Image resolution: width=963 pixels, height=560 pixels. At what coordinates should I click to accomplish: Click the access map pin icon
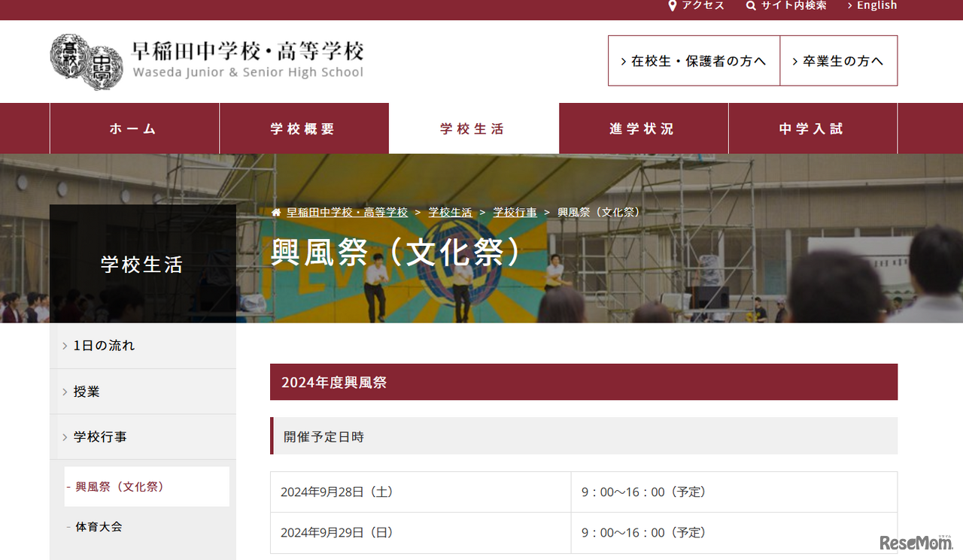pyautogui.click(x=673, y=6)
